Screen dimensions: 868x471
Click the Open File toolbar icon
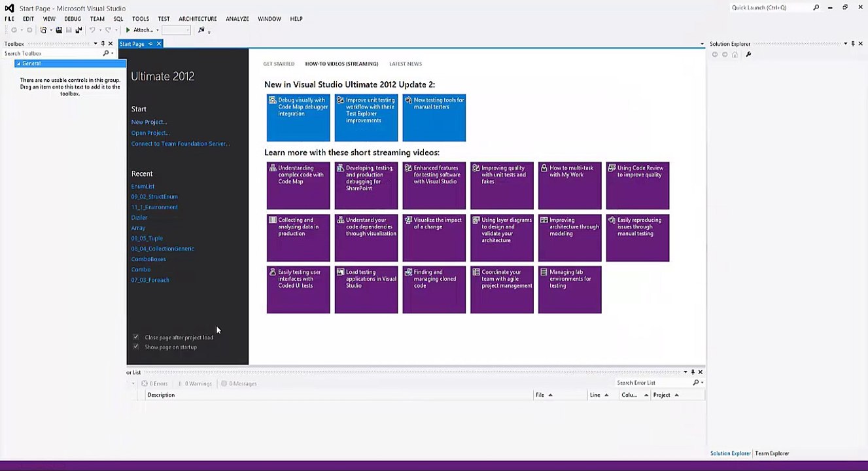click(x=59, y=30)
